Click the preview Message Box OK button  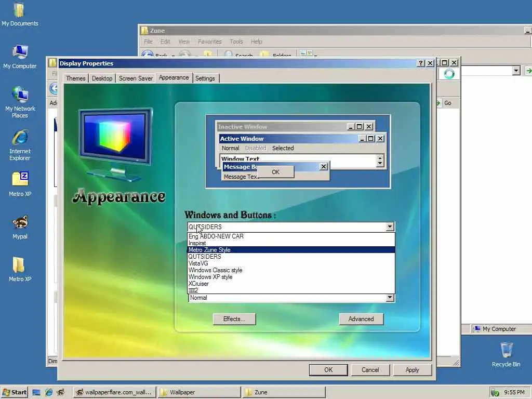pos(275,172)
